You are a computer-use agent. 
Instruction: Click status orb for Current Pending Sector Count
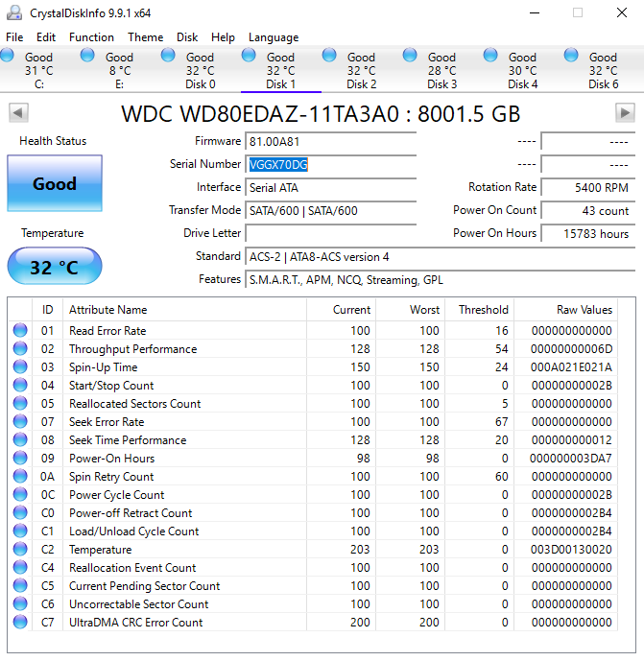(20, 585)
